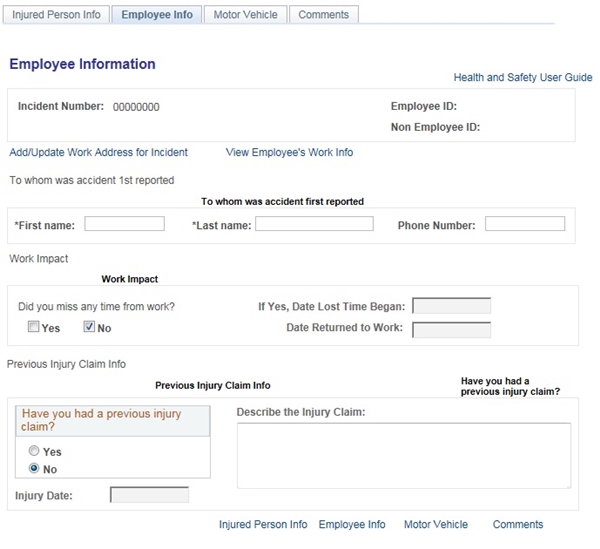Open the Comments tab at top
This screenshot has height=549, width=600.
coord(324,15)
